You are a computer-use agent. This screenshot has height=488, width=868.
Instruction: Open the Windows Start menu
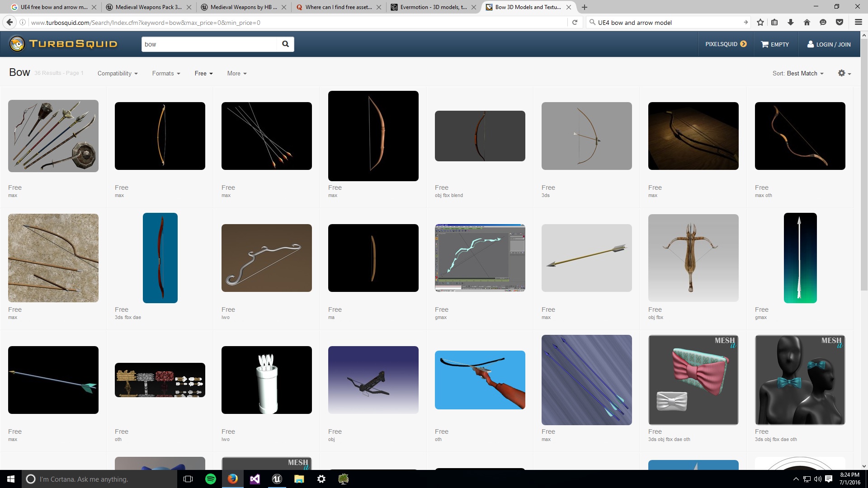11,479
